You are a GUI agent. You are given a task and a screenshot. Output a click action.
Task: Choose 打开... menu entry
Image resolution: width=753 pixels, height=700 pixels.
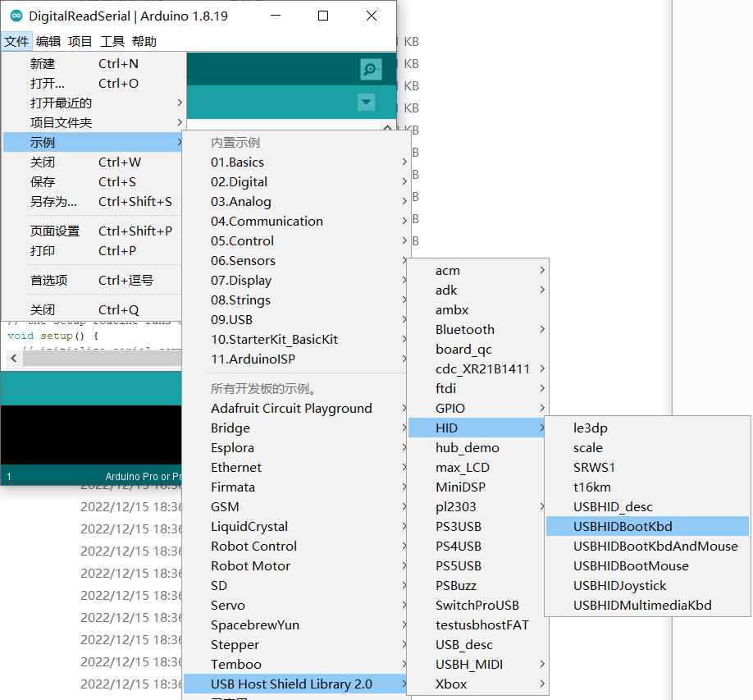94,84
